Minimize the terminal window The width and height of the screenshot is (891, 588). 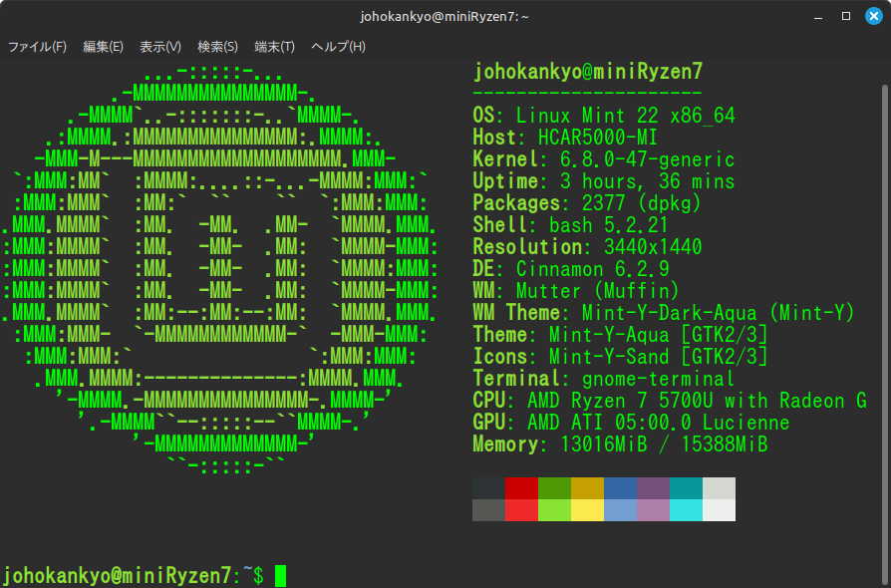tap(820, 16)
